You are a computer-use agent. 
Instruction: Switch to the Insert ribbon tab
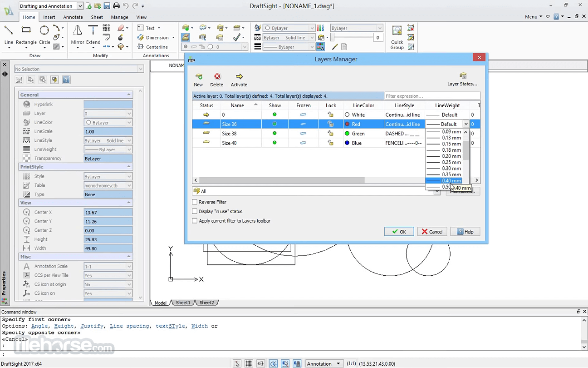tap(49, 17)
